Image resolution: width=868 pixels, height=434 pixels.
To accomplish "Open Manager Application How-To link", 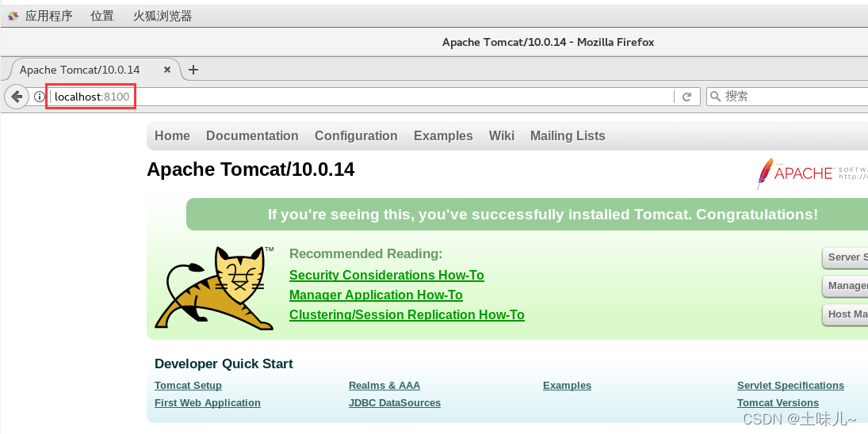I will (376, 295).
